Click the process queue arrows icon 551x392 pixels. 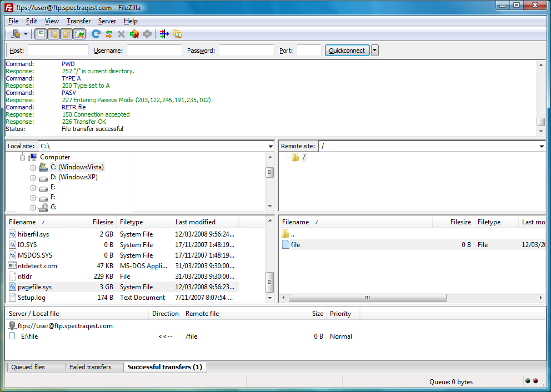coord(109,34)
